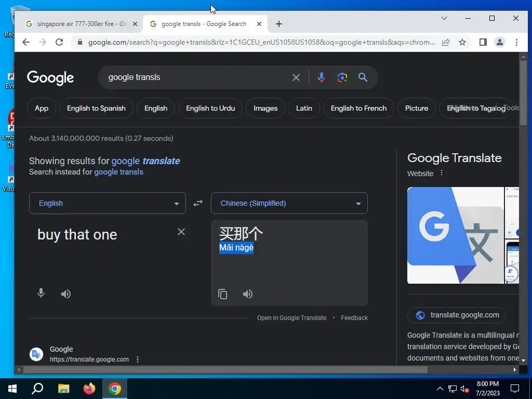Search instead for 'google transls' link
This screenshot has width=532, height=399.
(x=118, y=172)
